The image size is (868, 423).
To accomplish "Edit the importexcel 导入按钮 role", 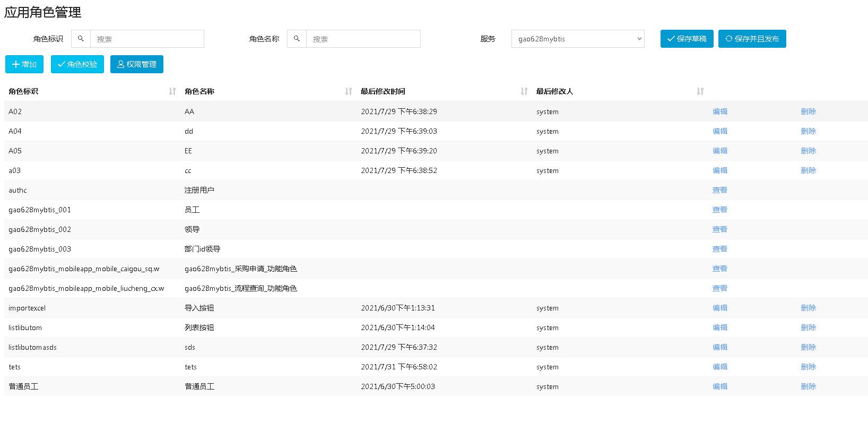I will pos(720,308).
